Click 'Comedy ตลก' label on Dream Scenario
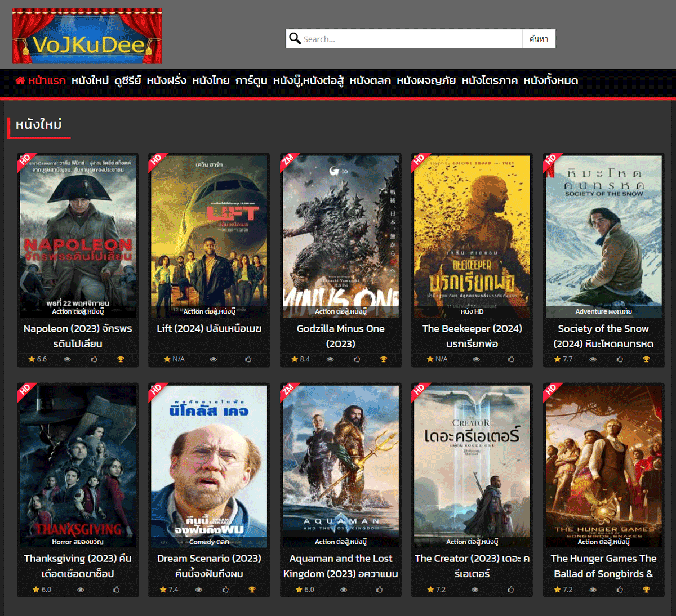This screenshot has width=676, height=616. coord(209,542)
